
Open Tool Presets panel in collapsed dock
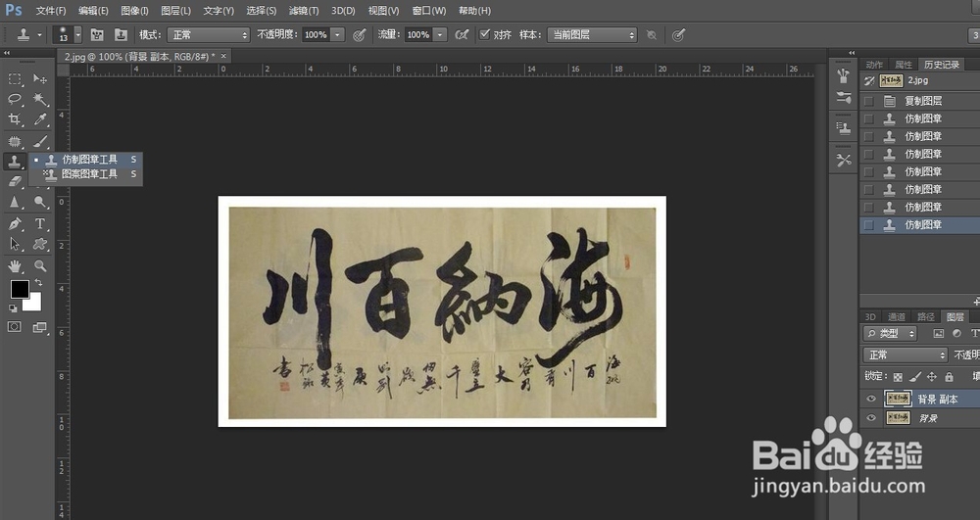point(844,161)
